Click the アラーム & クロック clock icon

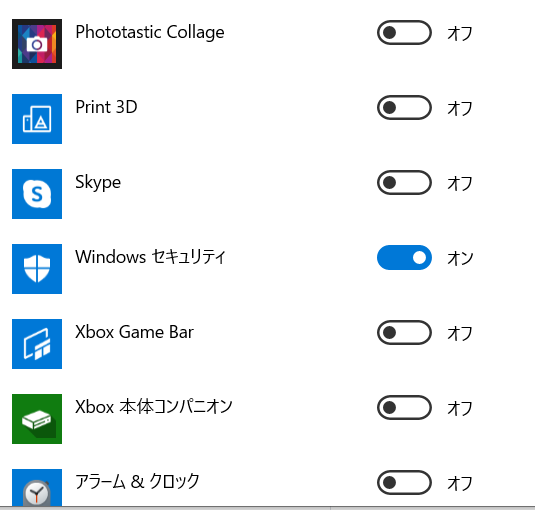click(x=37, y=488)
